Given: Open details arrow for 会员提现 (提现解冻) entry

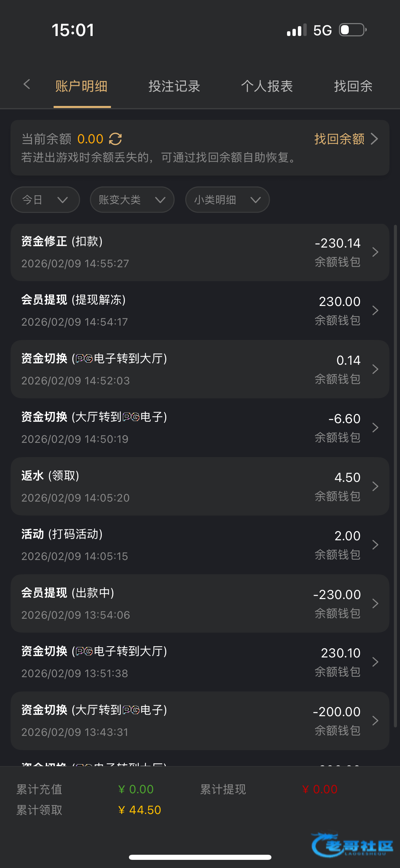Looking at the screenshot, I should (x=375, y=310).
